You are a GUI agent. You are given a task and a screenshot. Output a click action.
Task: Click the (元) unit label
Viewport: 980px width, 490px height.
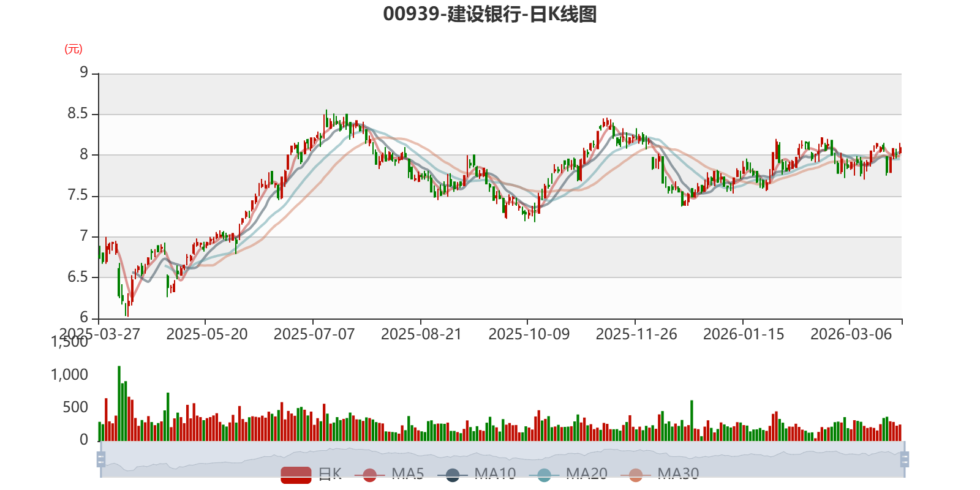[x=73, y=49]
